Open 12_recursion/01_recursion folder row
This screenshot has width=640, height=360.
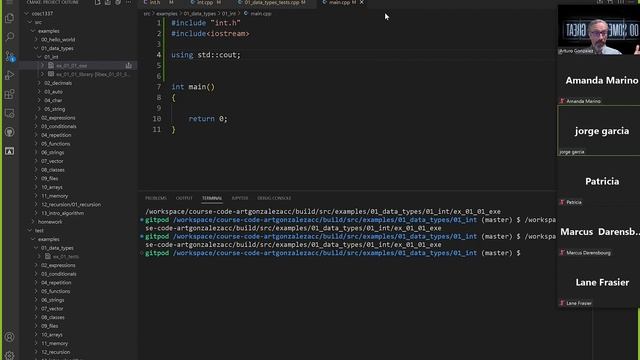tap(71, 204)
